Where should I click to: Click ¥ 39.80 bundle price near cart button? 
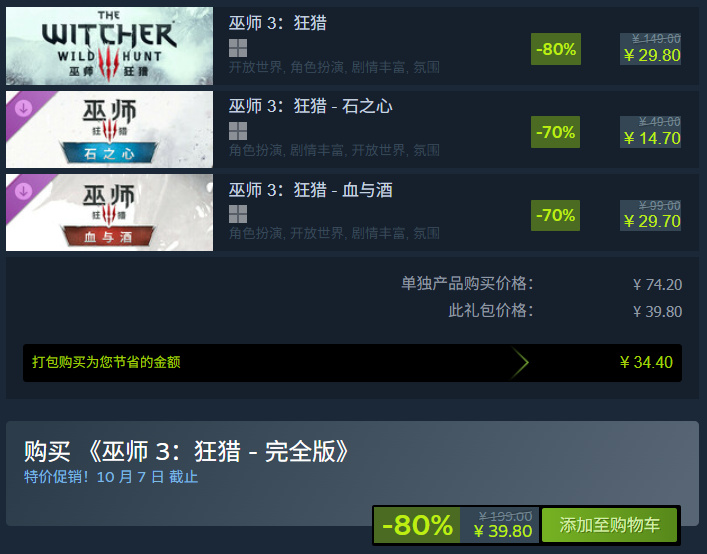click(x=503, y=531)
